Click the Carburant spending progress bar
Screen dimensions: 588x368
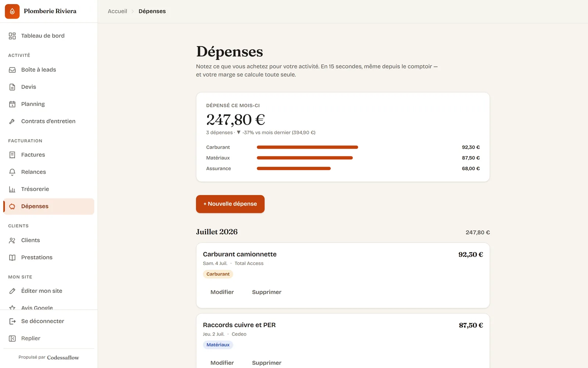(x=307, y=147)
